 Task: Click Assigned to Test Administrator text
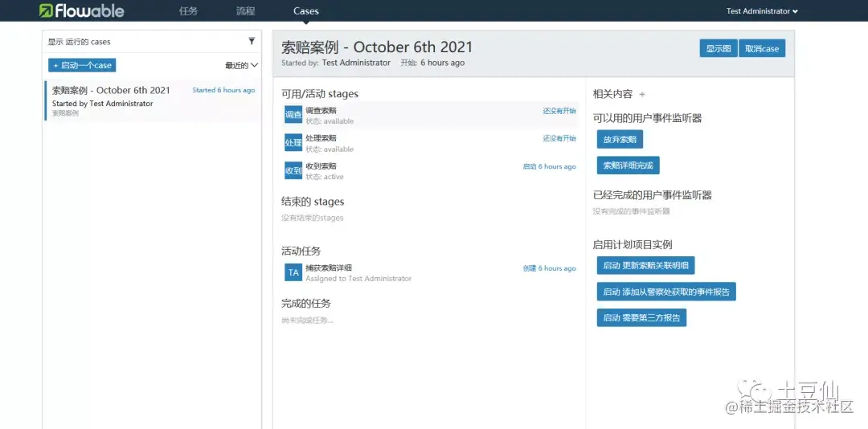[358, 279]
